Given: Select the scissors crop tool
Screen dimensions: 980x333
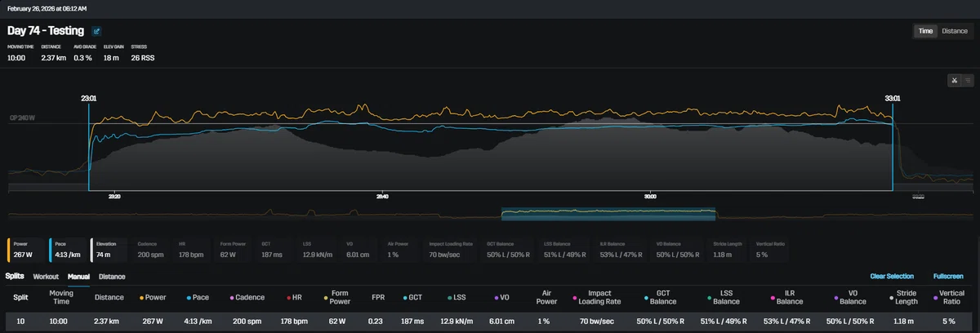Looking at the screenshot, I should click(x=954, y=80).
